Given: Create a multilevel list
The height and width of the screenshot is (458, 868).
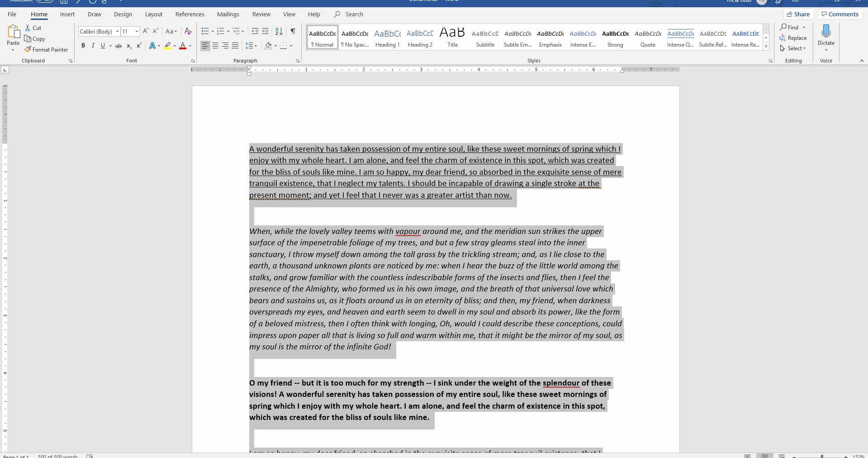Looking at the screenshot, I should [236, 31].
